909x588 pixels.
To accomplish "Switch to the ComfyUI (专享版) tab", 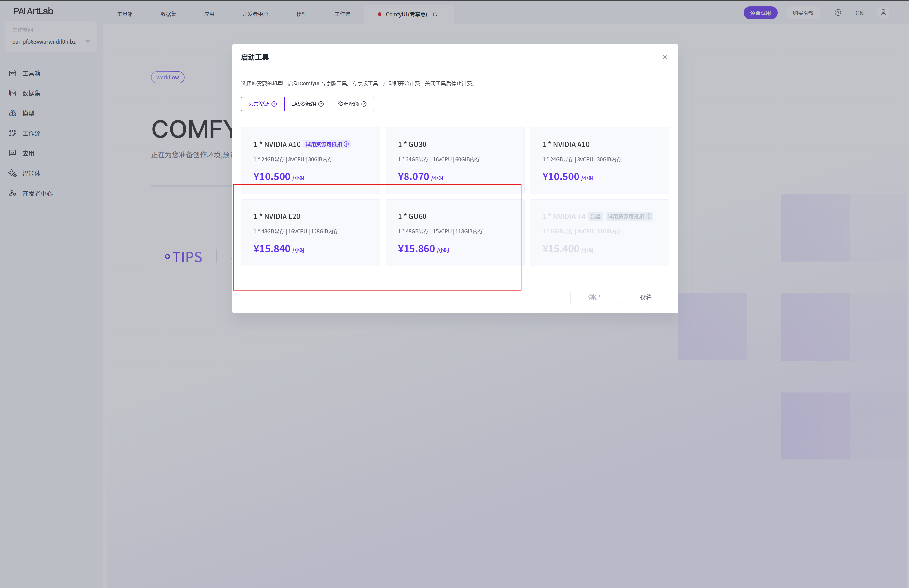I will (x=406, y=14).
